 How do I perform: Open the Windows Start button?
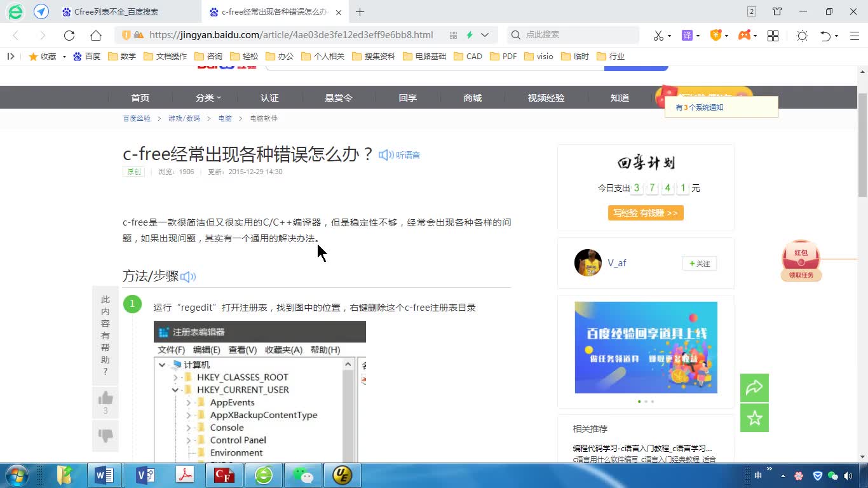[17, 475]
